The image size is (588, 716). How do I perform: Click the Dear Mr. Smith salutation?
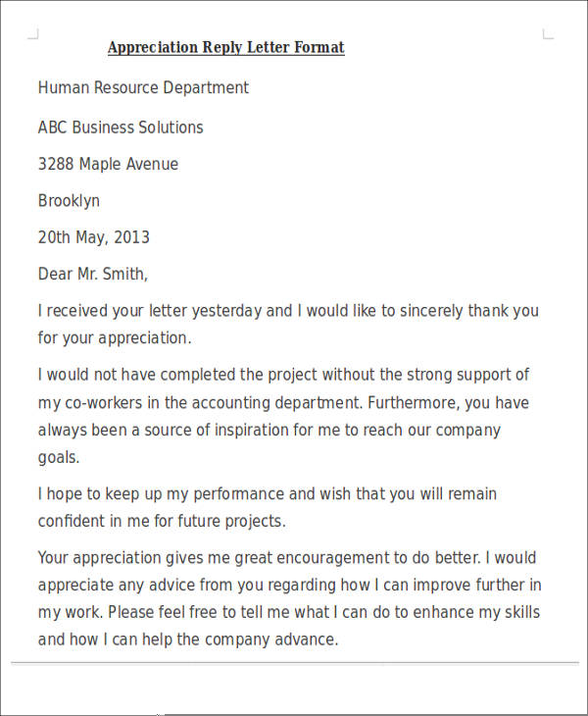(x=92, y=275)
